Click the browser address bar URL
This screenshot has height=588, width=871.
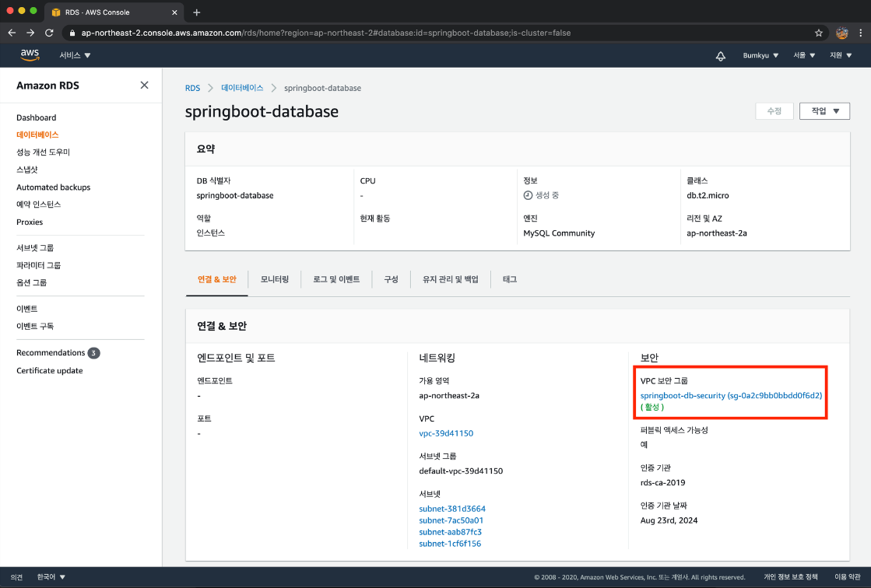click(326, 33)
